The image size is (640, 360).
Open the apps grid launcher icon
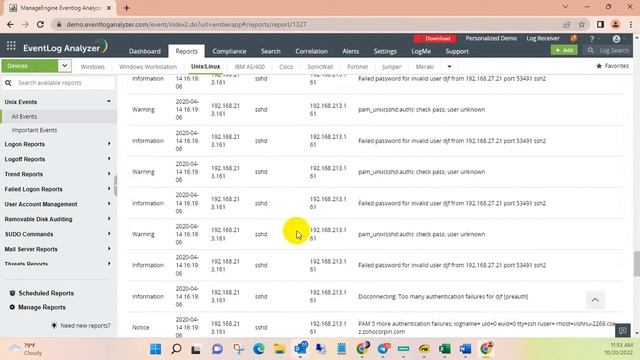11,46
